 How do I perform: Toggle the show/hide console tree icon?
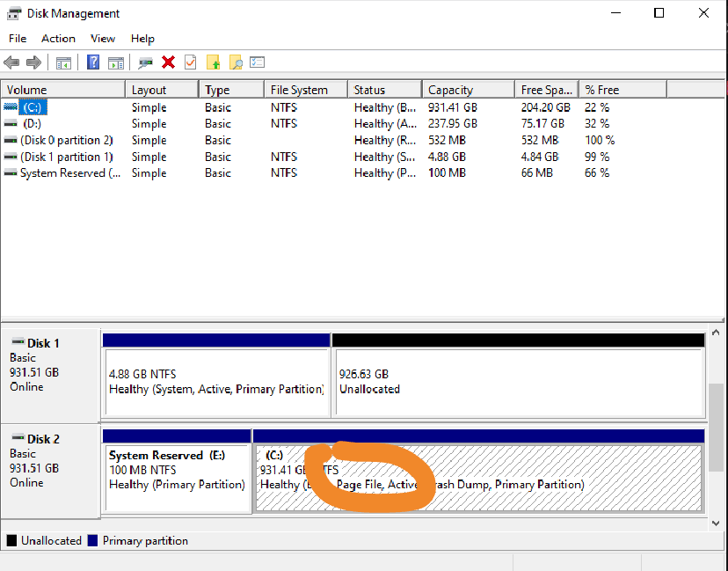click(x=63, y=62)
